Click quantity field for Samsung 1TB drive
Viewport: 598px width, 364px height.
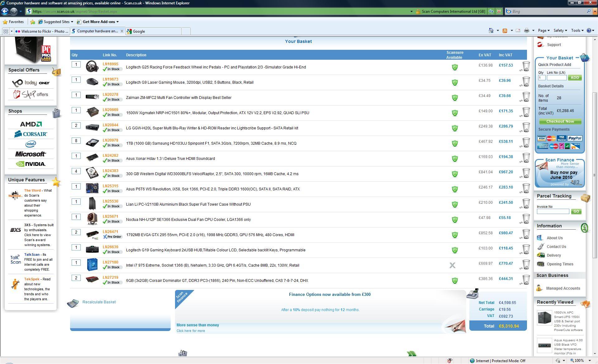pyautogui.click(x=76, y=141)
